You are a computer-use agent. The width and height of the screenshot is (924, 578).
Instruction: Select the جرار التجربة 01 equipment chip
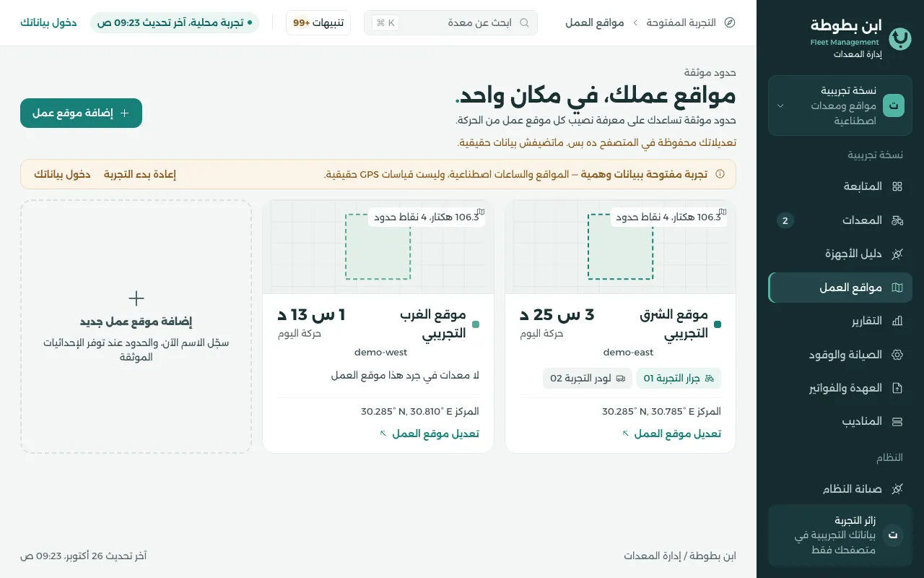[679, 378]
